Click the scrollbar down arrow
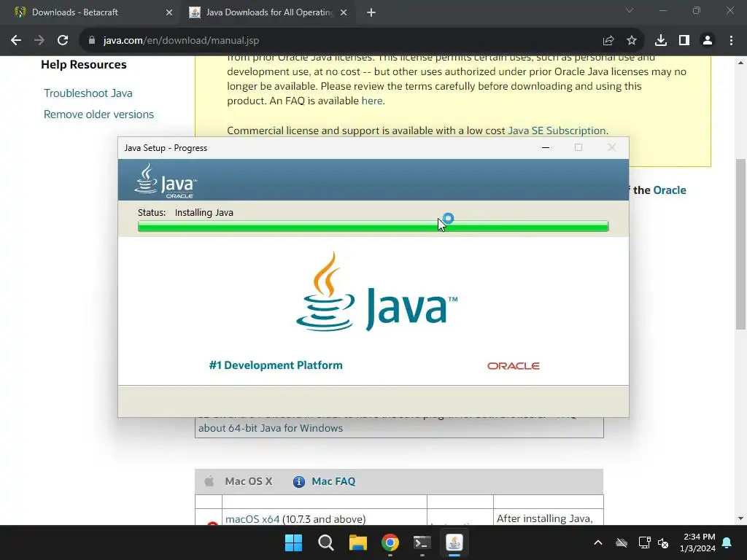The height and width of the screenshot is (560, 747). (x=740, y=518)
